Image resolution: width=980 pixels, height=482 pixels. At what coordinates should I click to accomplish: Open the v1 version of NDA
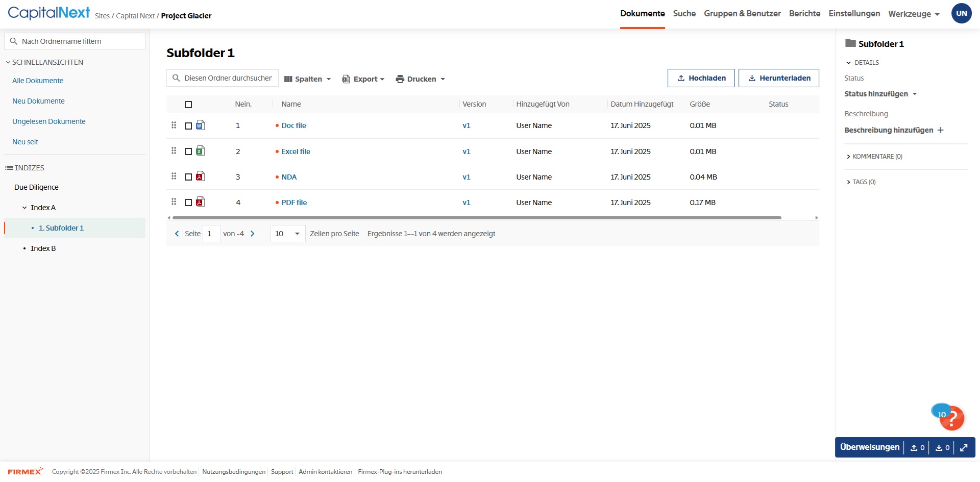pos(467,177)
